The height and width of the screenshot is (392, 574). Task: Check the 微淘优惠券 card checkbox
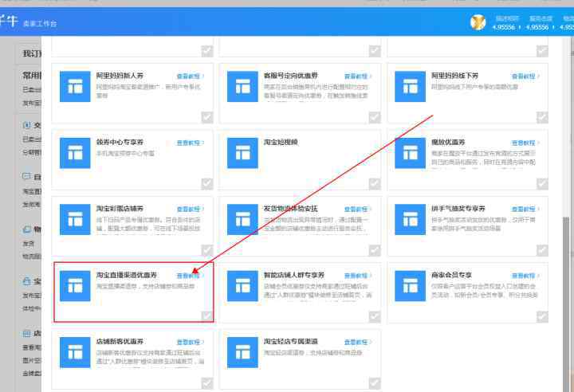[x=542, y=184]
